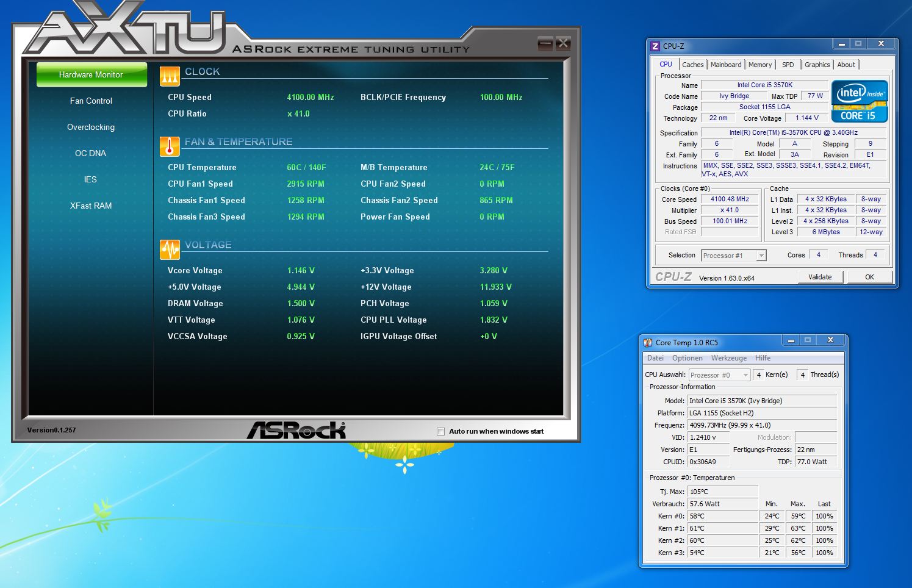Select the OC DNA page
912x588 pixels.
click(90, 153)
